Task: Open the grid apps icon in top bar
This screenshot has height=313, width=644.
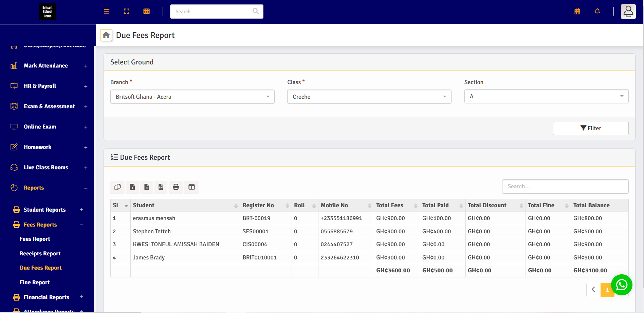Action: [x=147, y=12]
